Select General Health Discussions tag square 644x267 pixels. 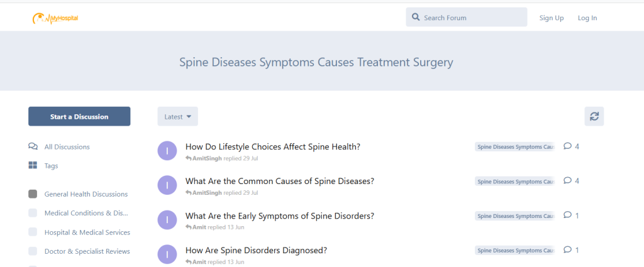point(33,194)
